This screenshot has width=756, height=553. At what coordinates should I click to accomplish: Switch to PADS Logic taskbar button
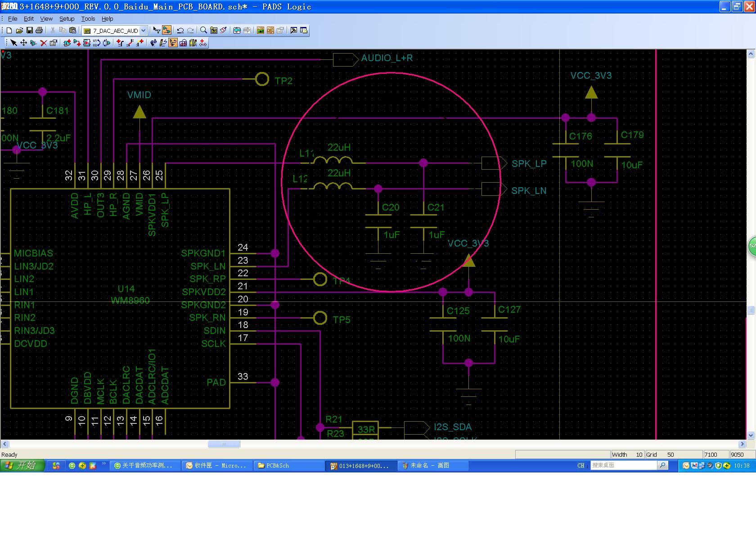(361, 466)
